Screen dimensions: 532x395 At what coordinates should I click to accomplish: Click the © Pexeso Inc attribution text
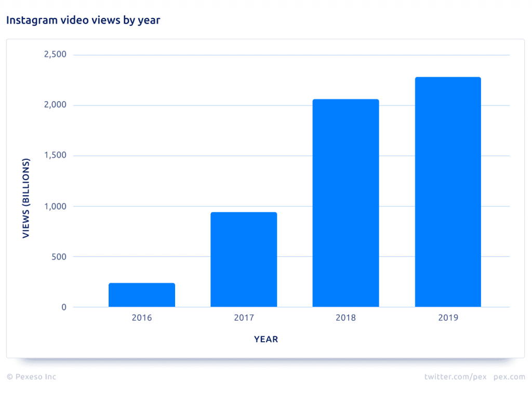[31, 377]
